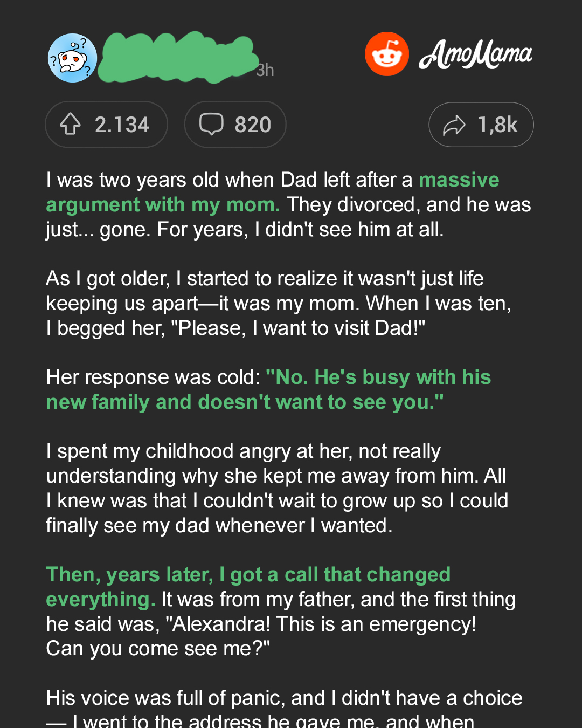Click the 1,8k share button
This screenshot has height=728, width=582.
pyautogui.click(x=481, y=125)
